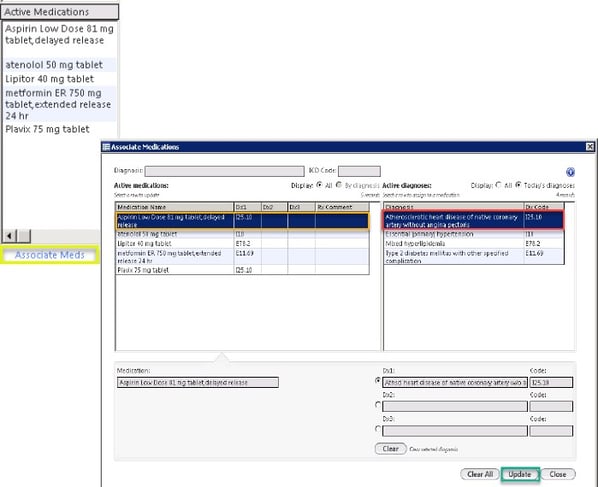Image resolution: width=598 pixels, height=487 pixels.
Task: Click the Diagnosis search field
Action: point(224,171)
